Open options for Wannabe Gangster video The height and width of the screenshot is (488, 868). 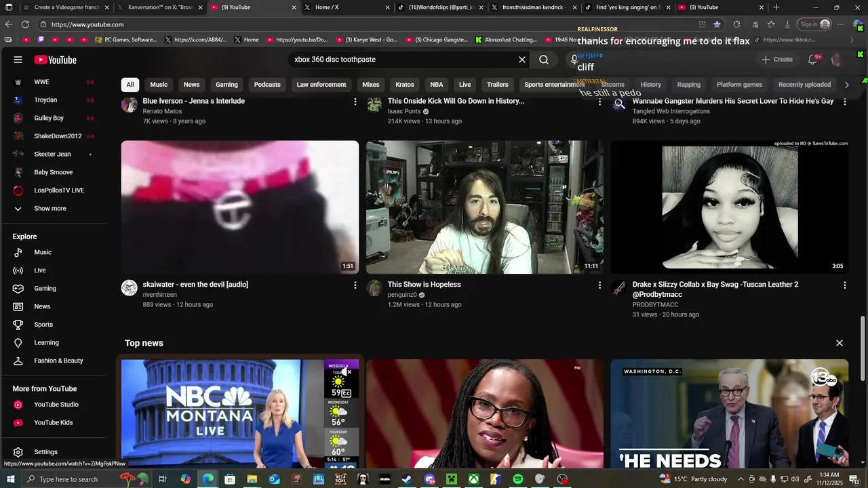click(844, 102)
